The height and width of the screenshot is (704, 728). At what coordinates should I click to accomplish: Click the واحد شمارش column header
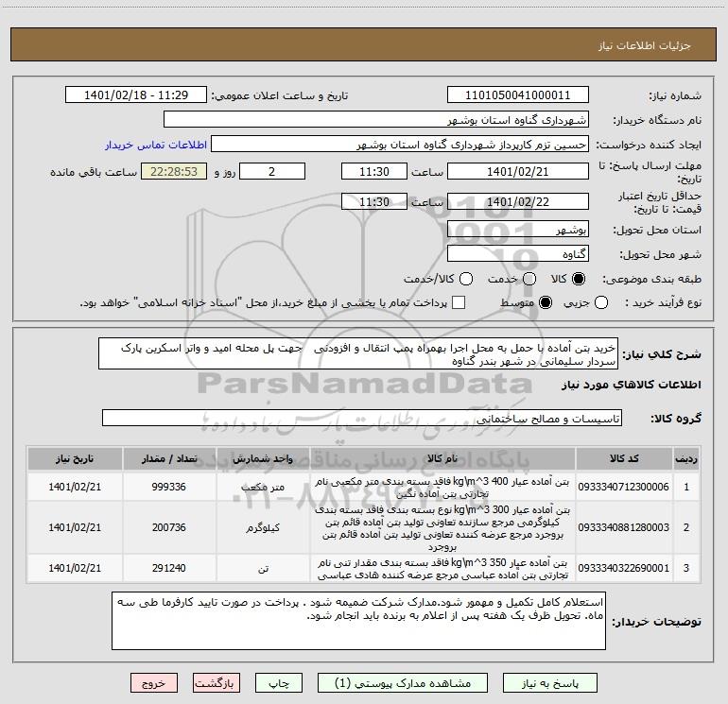tap(263, 458)
